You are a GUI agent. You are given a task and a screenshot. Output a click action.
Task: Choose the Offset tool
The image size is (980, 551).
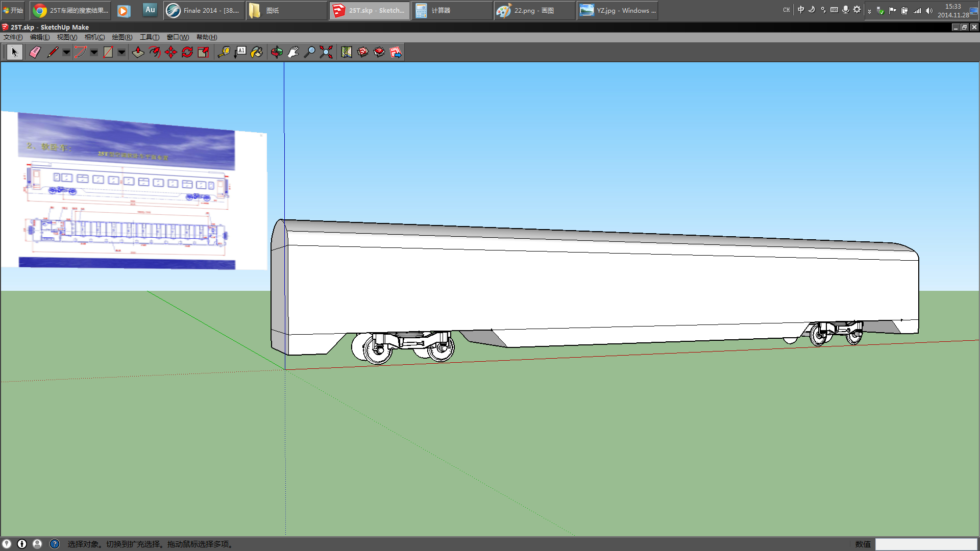pyautogui.click(x=155, y=52)
